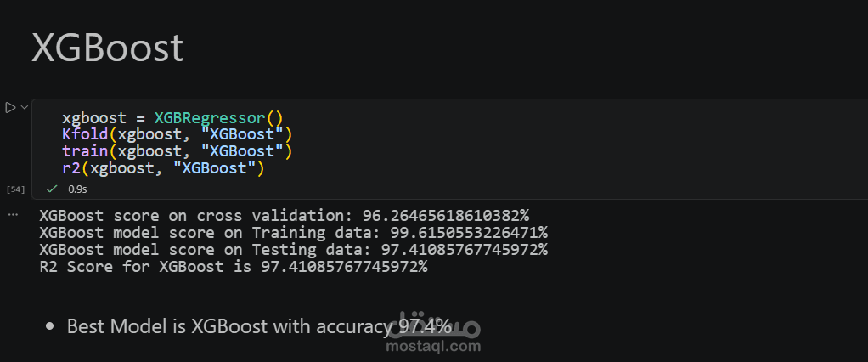
Task: Click the xgboost variable in the assignment line
Action: [94, 118]
